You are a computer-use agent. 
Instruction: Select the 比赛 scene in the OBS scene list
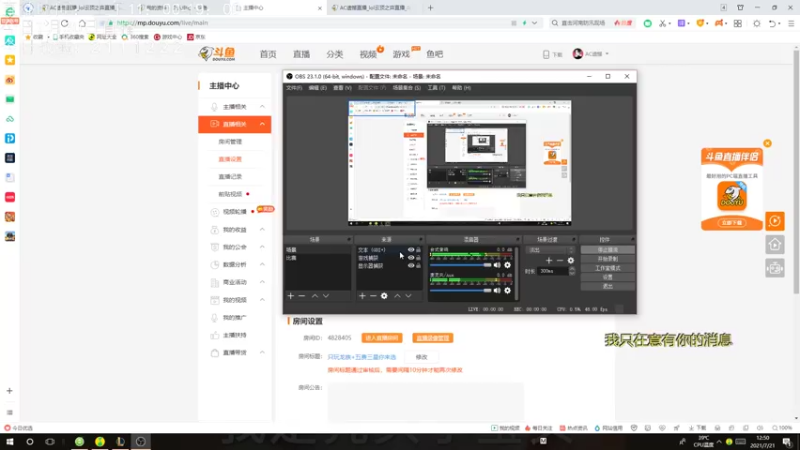tap(317, 258)
